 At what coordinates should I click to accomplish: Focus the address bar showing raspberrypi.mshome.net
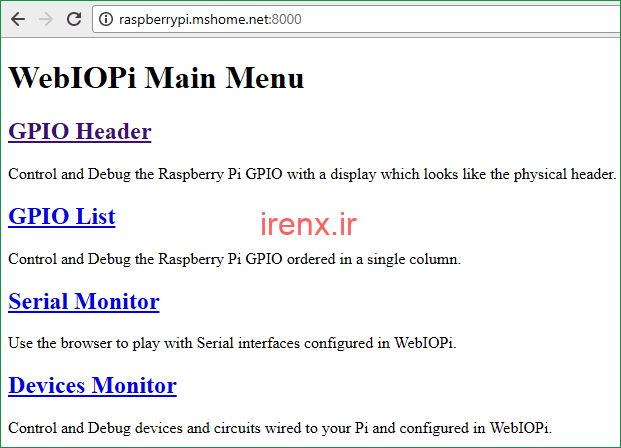[x=356, y=19]
